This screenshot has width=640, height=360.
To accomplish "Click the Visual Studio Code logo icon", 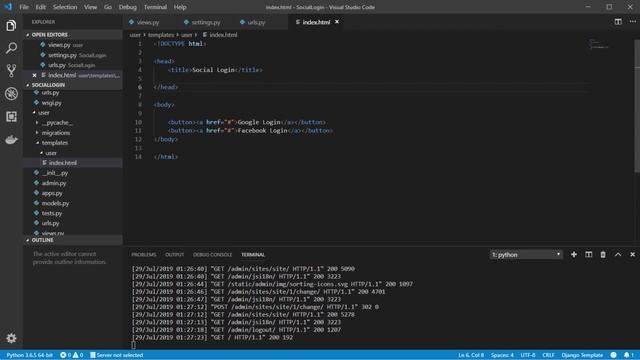I will pos(8,7).
